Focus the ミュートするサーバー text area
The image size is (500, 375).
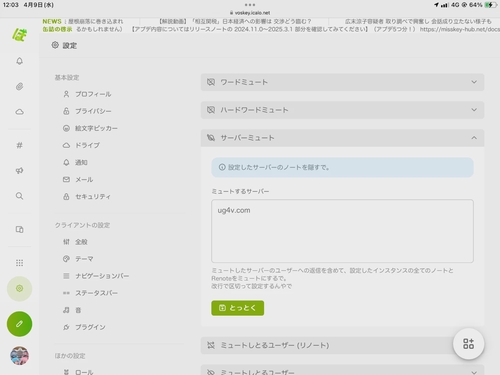point(342,231)
